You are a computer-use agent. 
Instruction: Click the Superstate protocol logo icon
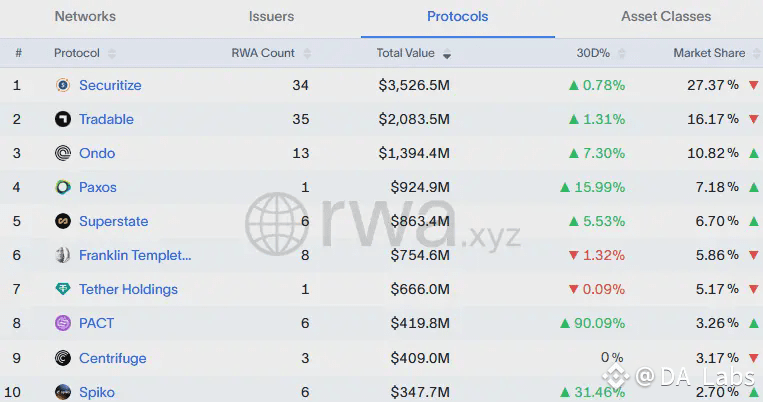pyautogui.click(x=63, y=221)
